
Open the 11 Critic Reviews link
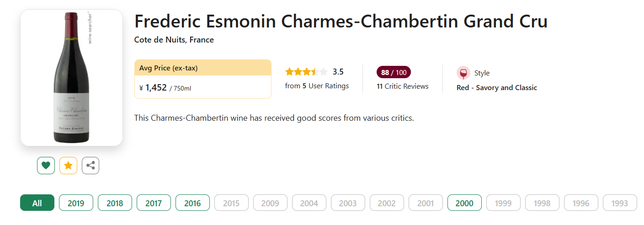click(403, 86)
